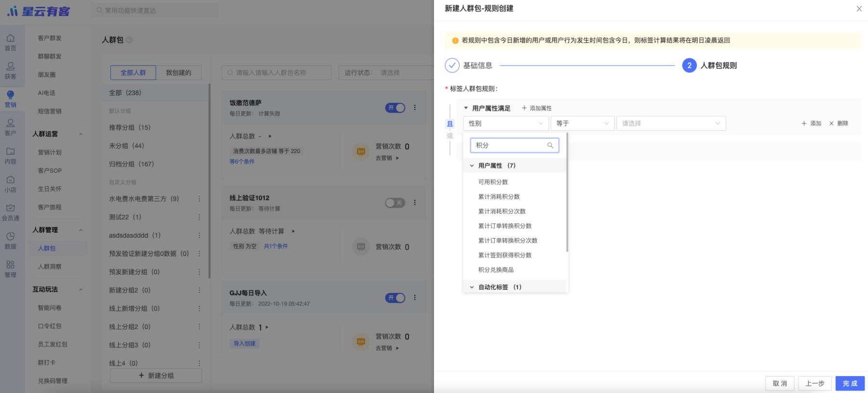The height and width of the screenshot is (393, 868).
Task: Toggle the 饭撒范德萨 switch off
Action: coord(395,108)
